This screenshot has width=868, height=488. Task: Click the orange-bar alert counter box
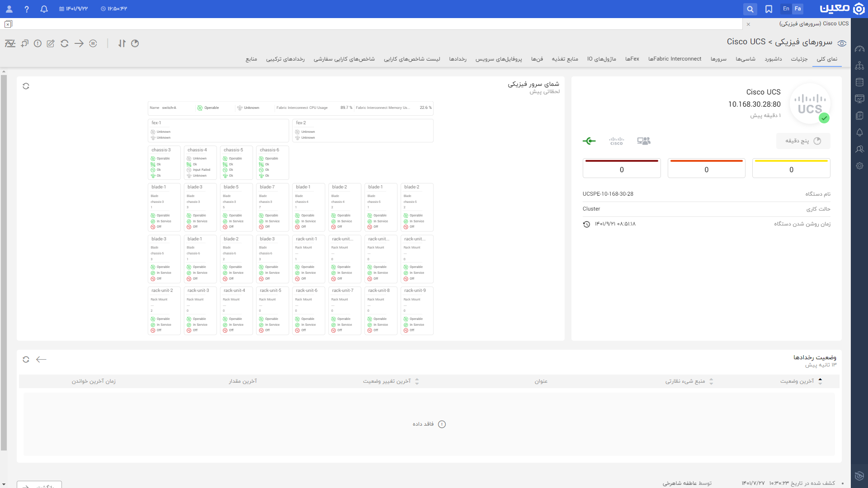pyautogui.click(x=706, y=168)
